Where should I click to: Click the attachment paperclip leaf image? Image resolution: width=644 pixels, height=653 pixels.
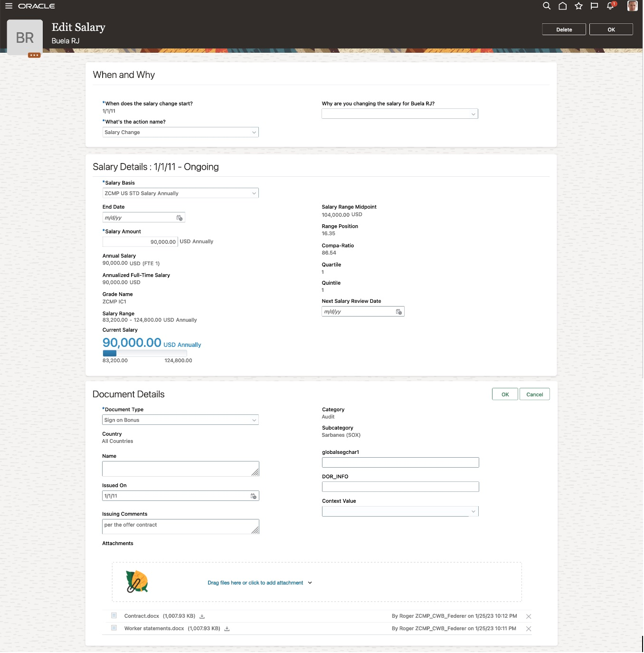pos(137,582)
